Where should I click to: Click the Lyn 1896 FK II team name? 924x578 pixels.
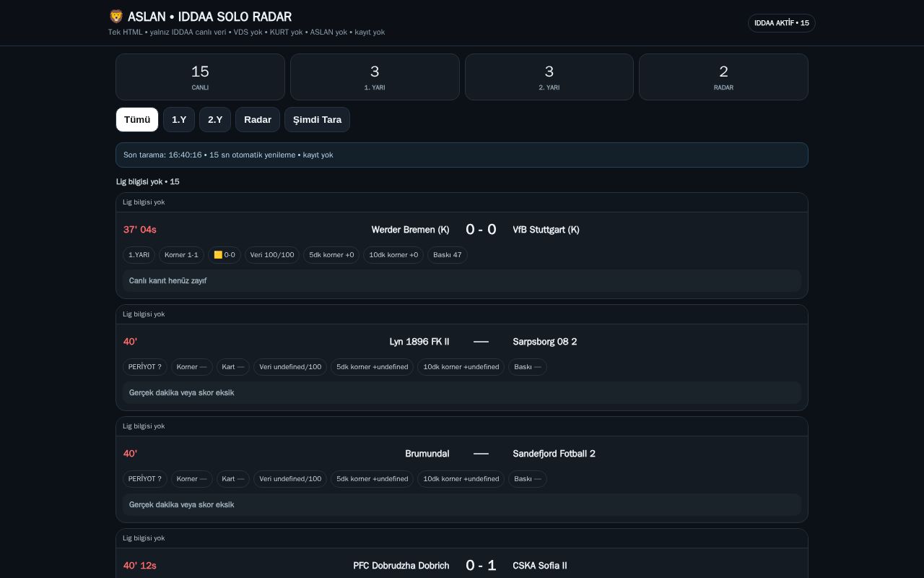(x=419, y=342)
